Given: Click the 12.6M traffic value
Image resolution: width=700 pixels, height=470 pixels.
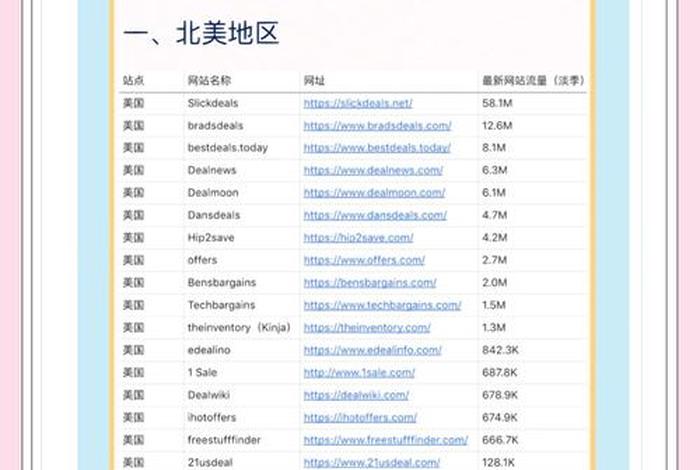Looking at the screenshot, I should [497, 125].
